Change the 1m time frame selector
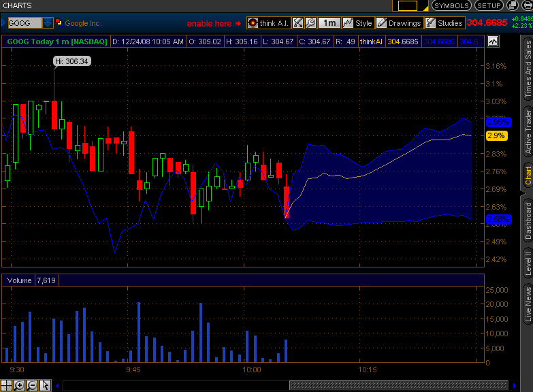 coord(329,23)
